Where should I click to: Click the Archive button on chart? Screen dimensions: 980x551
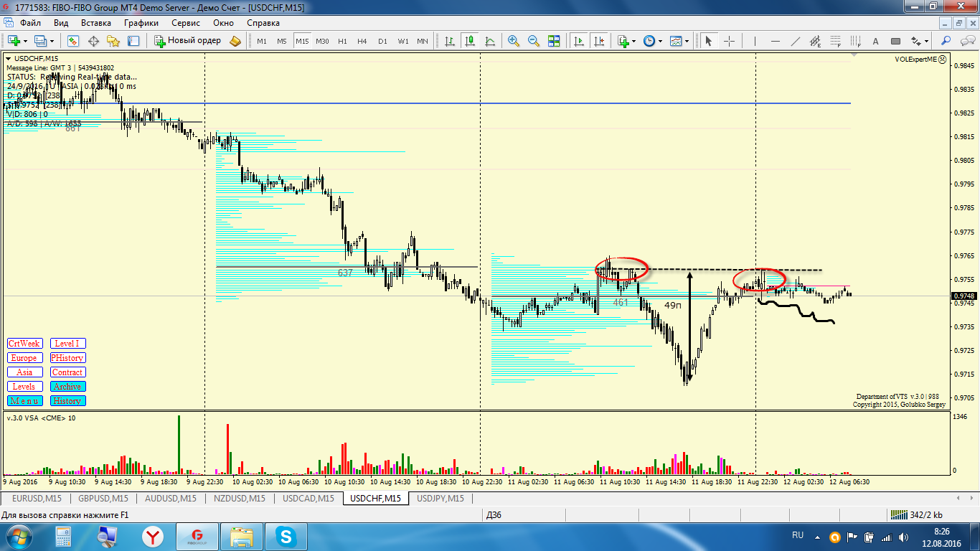coord(67,387)
